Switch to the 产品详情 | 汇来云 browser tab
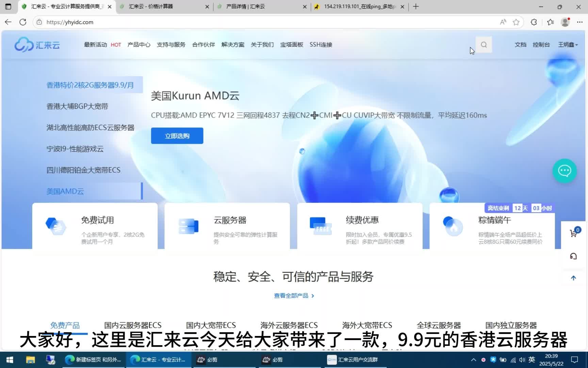 point(262,6)
